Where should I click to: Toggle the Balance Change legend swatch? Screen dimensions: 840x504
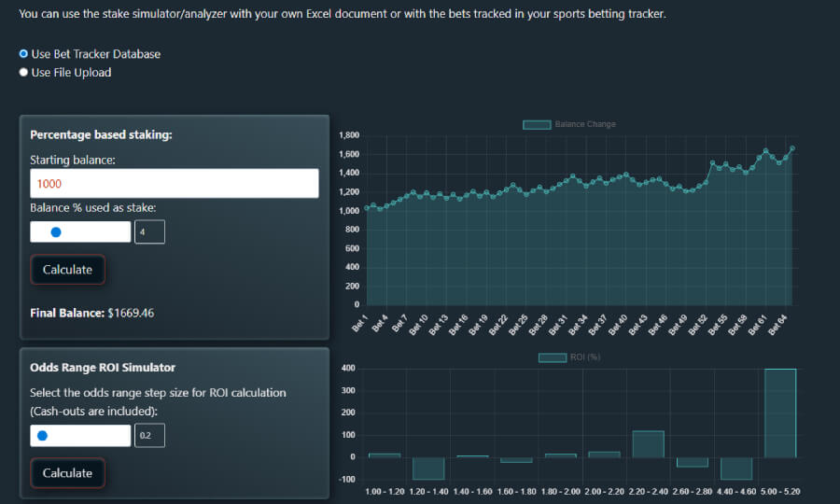[537, 124]
